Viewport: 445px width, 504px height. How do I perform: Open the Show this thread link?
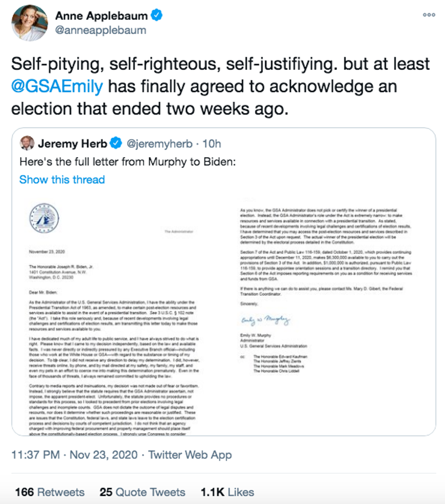click(x=62, y=179)
